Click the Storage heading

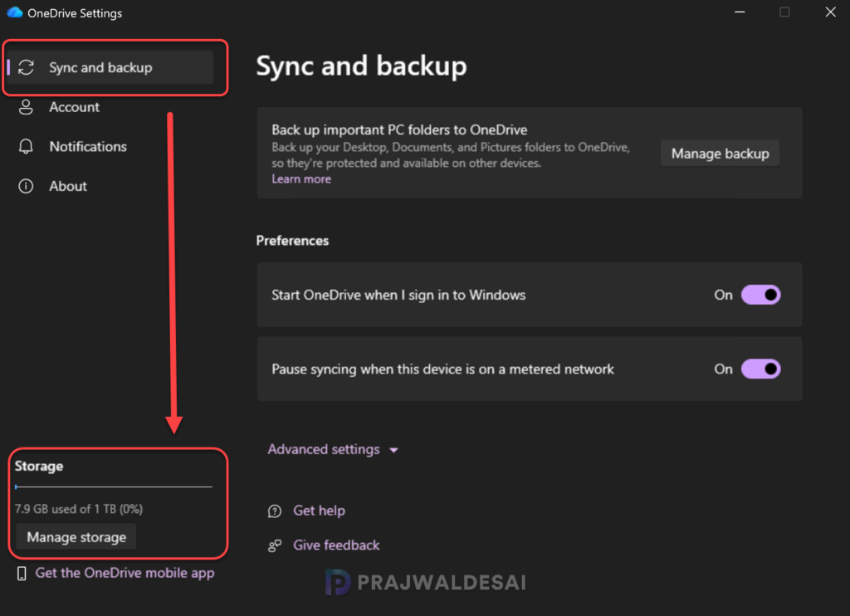click(x=39, y=467)
